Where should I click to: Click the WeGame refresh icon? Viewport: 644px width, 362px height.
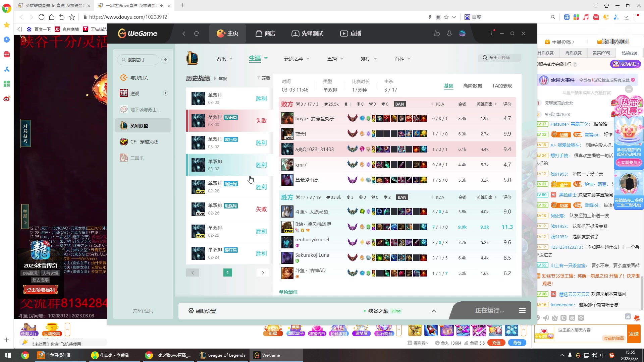197,34
